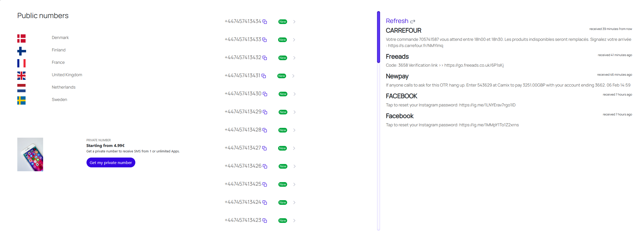The width and height of the screenshot is (644, 234).
Task: Select France country
Action: (x=58, y=63)
